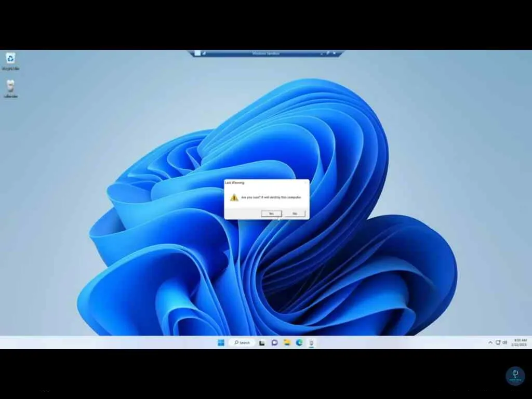Click the microphone badge in bottom corner
This screenshot has height=399, width=532.
pyautogui.click(x=515, y=376)
